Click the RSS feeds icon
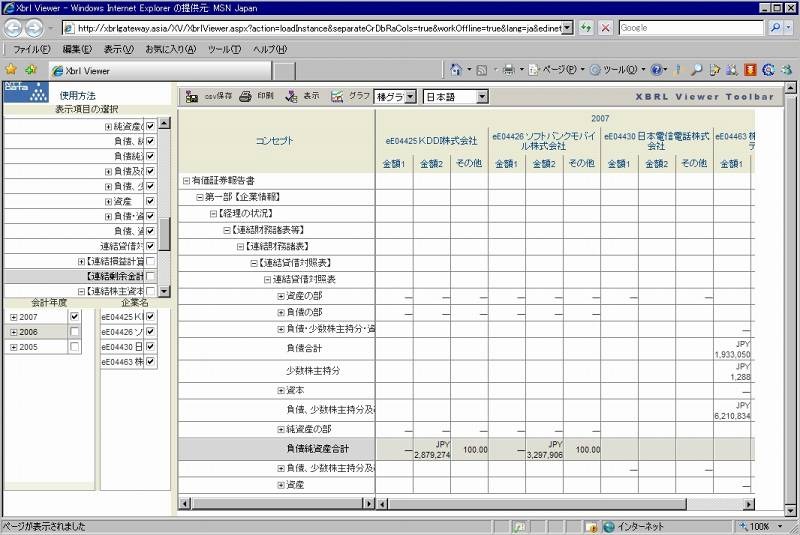 [x=481, y=70]
